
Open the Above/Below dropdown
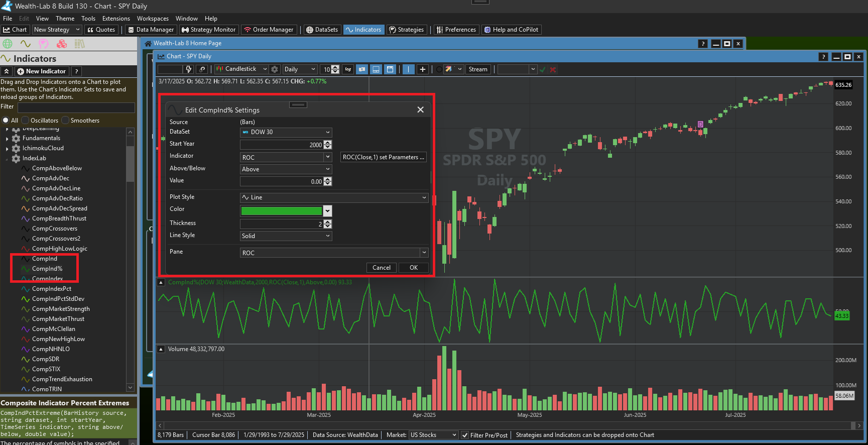(286, 169)
